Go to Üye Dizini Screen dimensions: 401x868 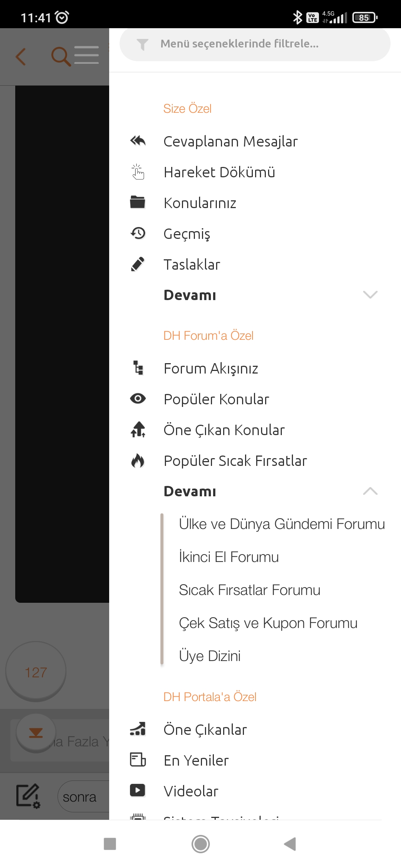click(210, 656)
